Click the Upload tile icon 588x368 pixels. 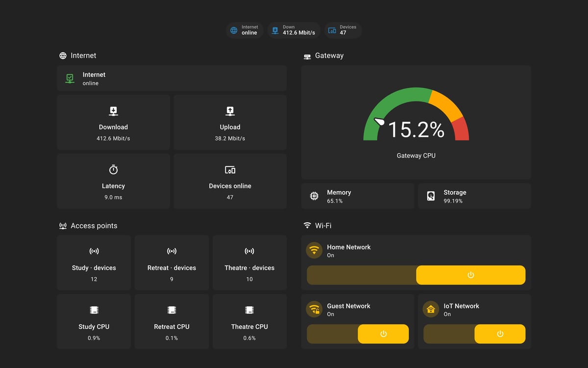coord(230,111)
